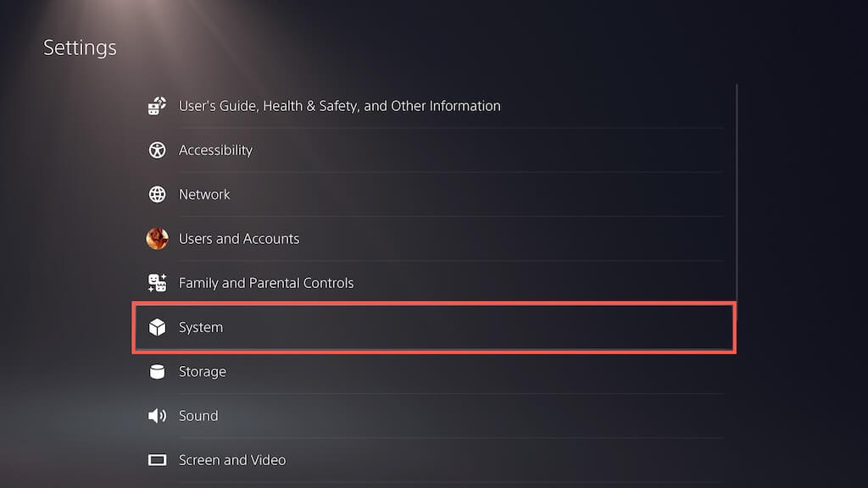Screen dimensions: 868x488
Task: Open Users and Accounts label
Action: (x=239, y=239)
